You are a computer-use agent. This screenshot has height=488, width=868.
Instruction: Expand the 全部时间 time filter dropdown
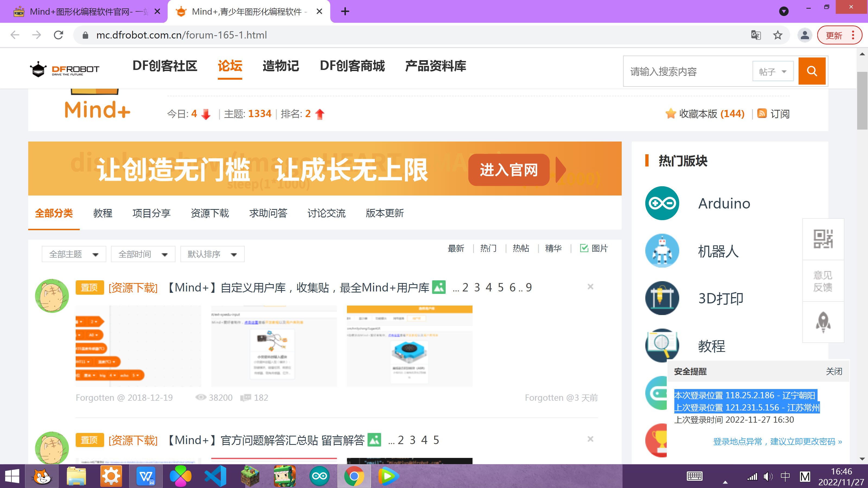[142, 254]
